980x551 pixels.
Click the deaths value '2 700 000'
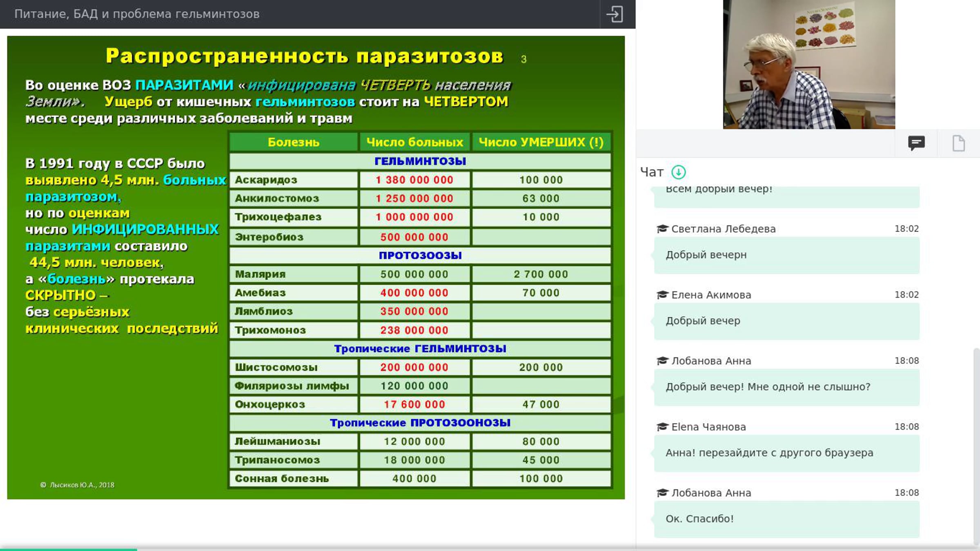[x=541, y=274]
